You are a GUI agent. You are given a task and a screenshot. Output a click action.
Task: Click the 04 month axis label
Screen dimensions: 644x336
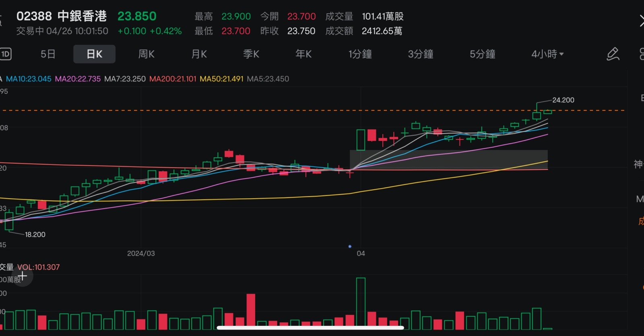point(361,253)
